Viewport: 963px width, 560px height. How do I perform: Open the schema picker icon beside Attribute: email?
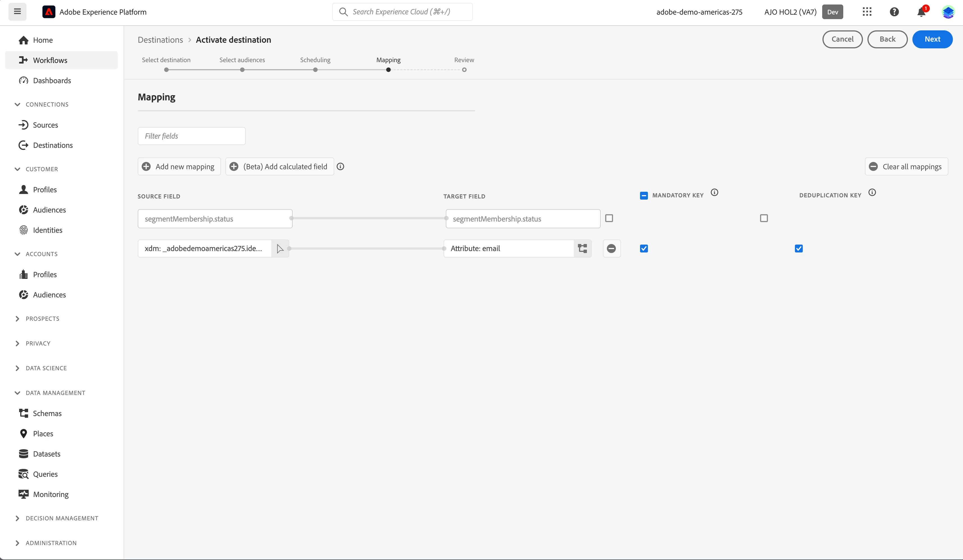point(582,249)
